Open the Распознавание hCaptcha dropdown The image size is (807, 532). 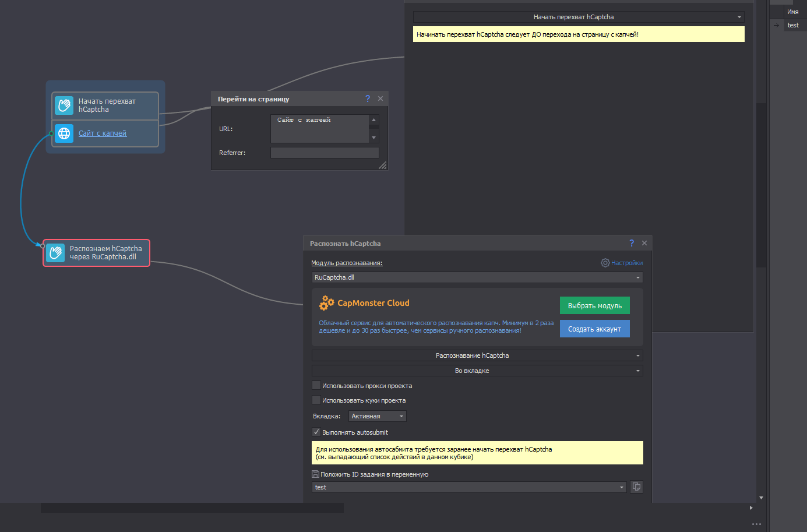pos(477,355)
